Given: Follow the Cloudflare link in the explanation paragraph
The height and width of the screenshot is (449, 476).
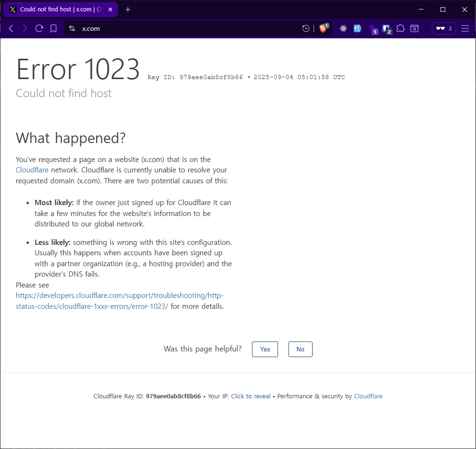Looking at the screenshot, I should pyautogui.click(x=32, y=170).
